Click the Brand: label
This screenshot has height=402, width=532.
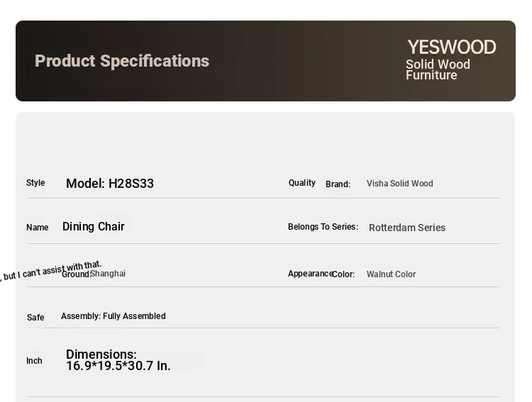(x=338, y=184)
